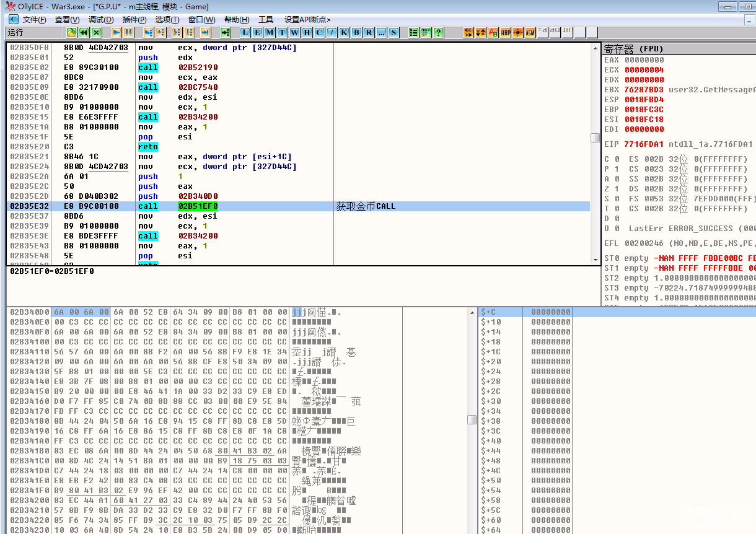756x534 pixels.
Task: Open Source window via S button
Action: point(394,32)
